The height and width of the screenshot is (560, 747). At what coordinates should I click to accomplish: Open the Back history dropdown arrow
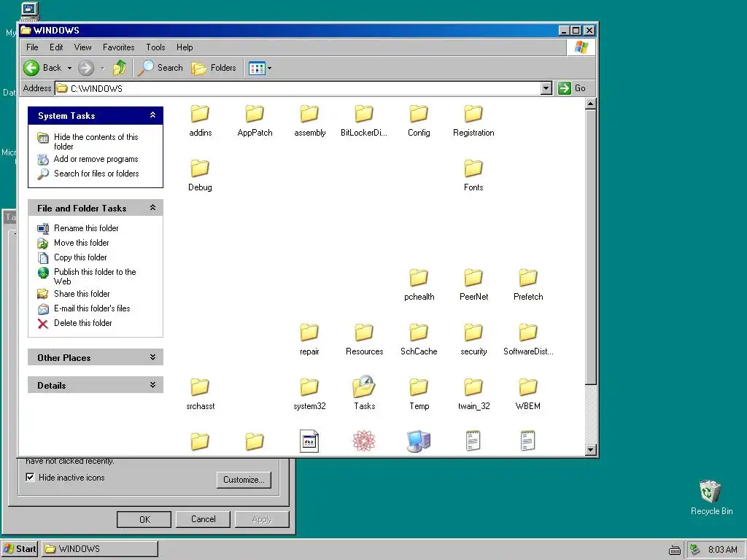pyautogui.click(x=69, y=68)
